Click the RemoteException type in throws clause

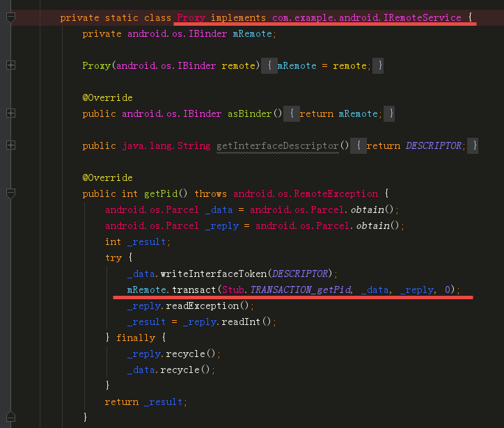click(x=336, y=193)
